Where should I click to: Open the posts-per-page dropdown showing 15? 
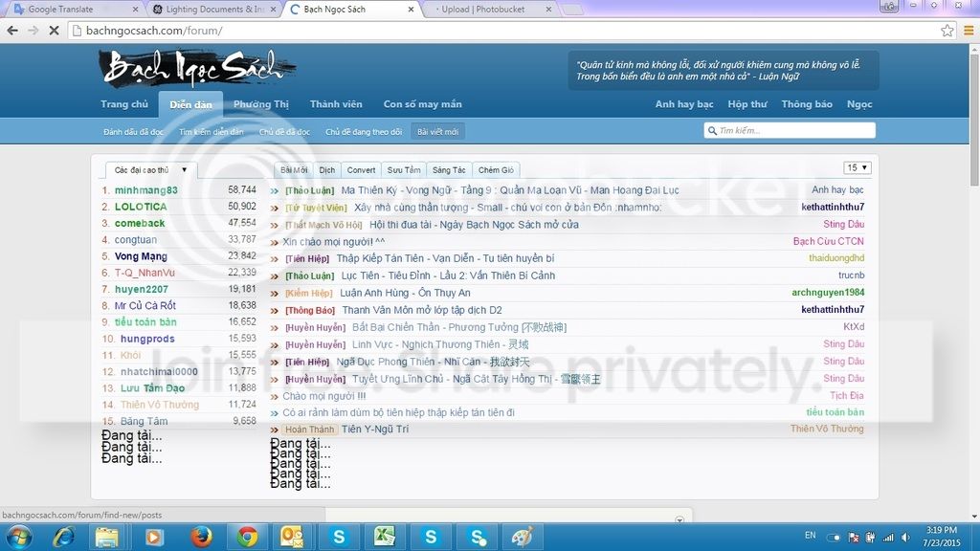pyautogui.click(x=857, y=168)
